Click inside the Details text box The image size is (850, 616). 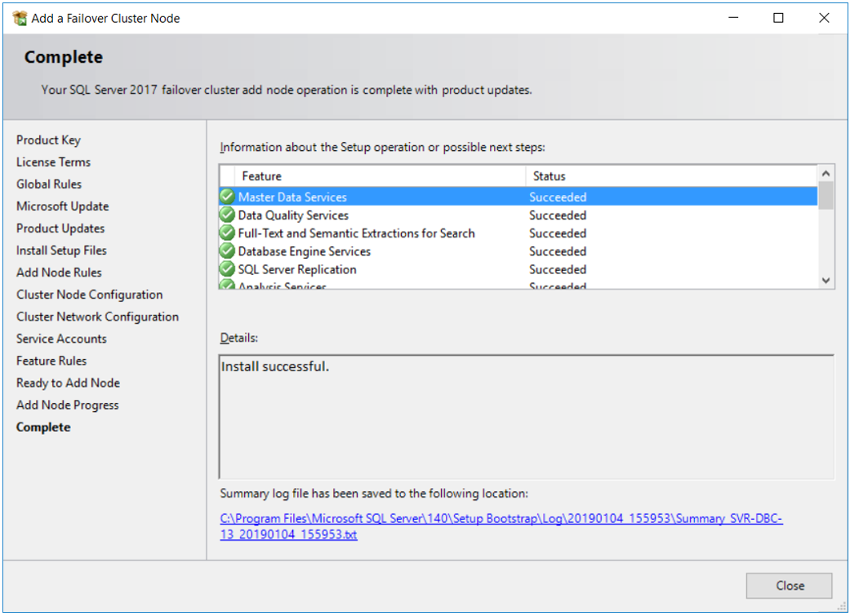[x=527, y=417]
